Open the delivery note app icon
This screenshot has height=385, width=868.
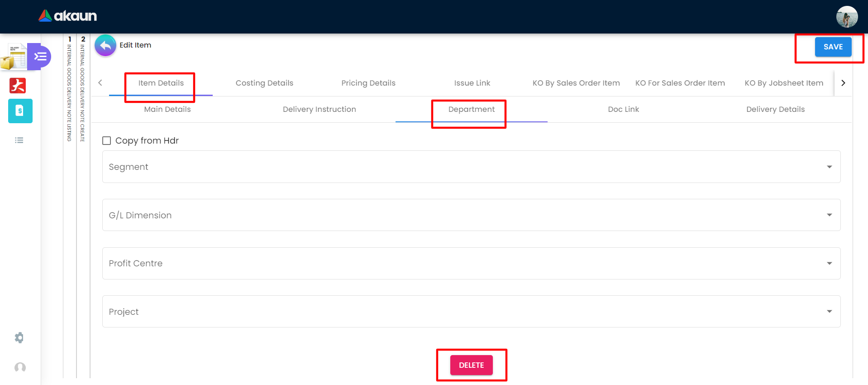13,57
